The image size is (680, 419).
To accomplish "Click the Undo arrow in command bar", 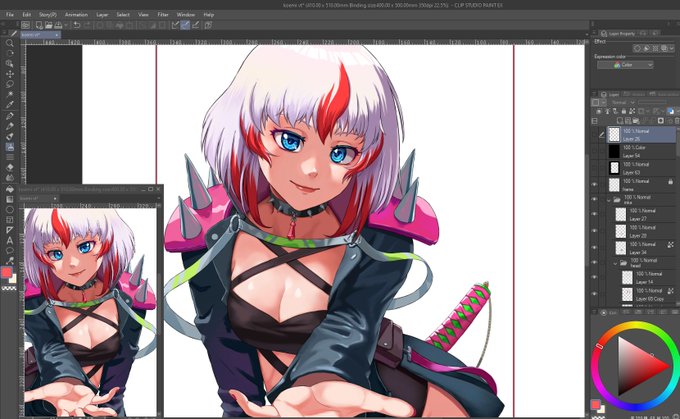I will click(77, 25).
